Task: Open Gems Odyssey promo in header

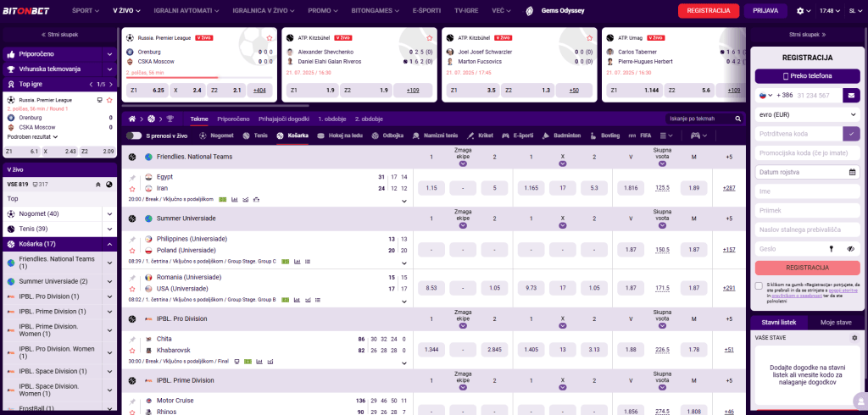Action: point(554,10)
